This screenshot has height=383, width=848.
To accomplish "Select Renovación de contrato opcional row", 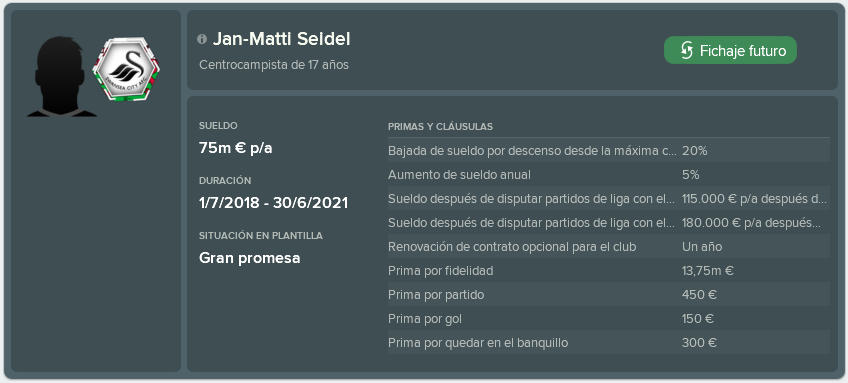I will point(608,247).
